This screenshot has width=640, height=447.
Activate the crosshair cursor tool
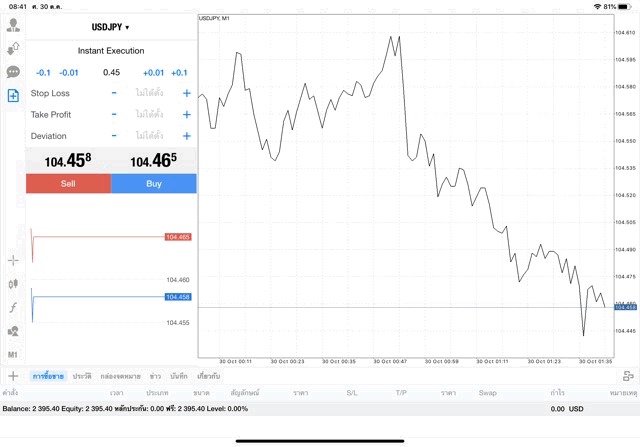click(x=13, y=260)
